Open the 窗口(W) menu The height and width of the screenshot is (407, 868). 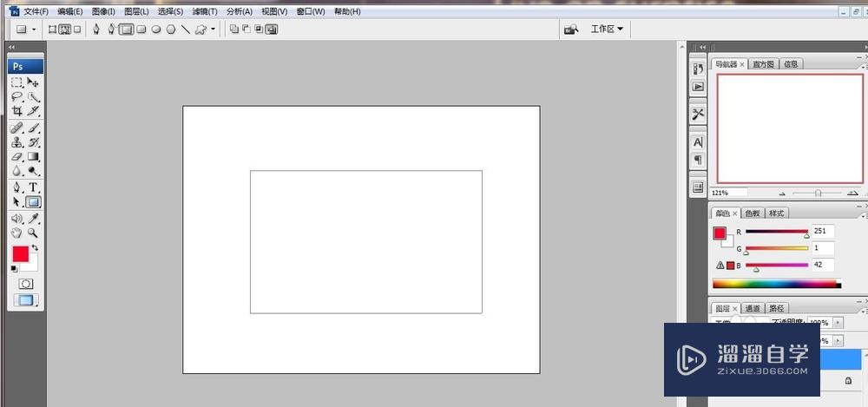click(311, 11)
